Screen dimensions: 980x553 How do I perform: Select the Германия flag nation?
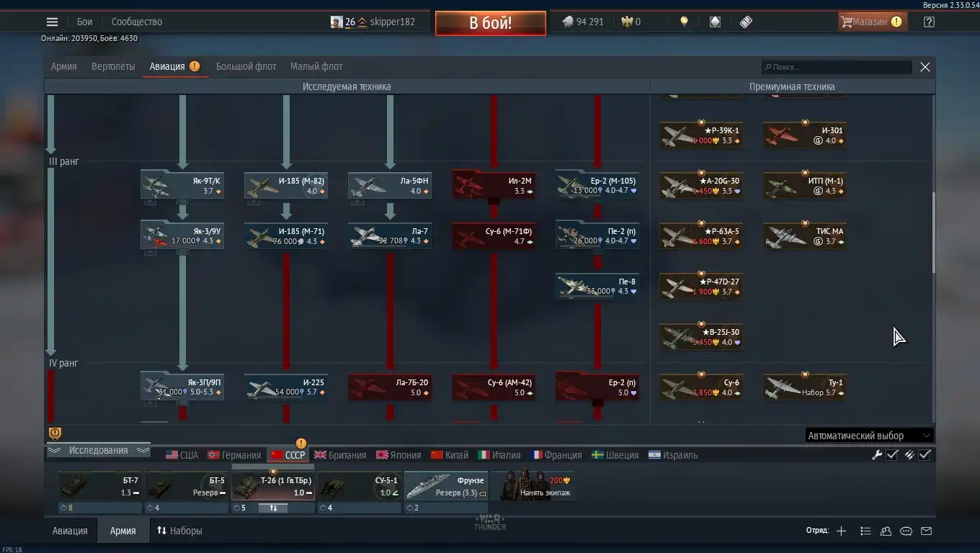(234, 455)
